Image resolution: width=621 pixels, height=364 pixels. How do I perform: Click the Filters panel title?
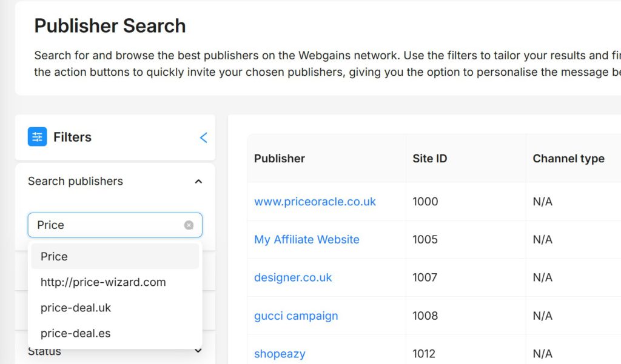[x=73, y=137]
